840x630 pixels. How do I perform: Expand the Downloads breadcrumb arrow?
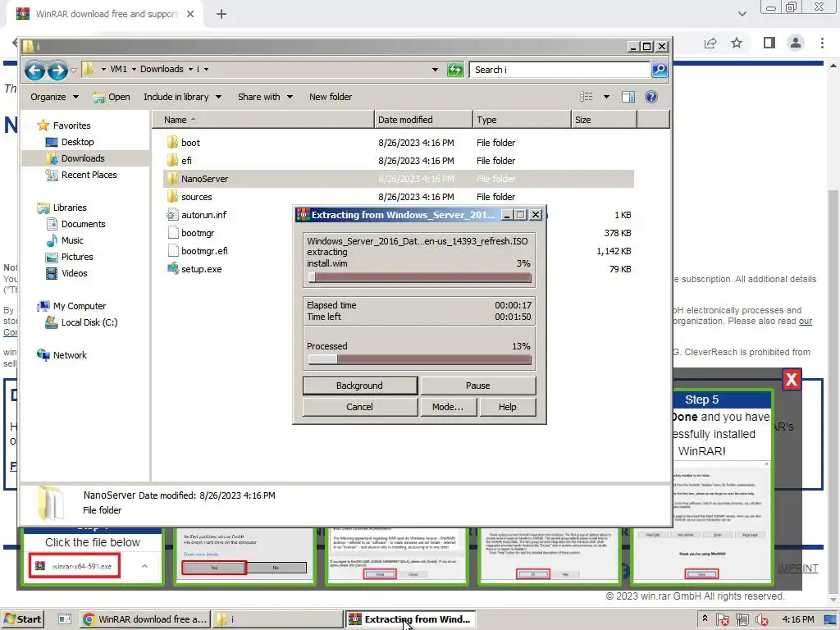coord(189,69)
